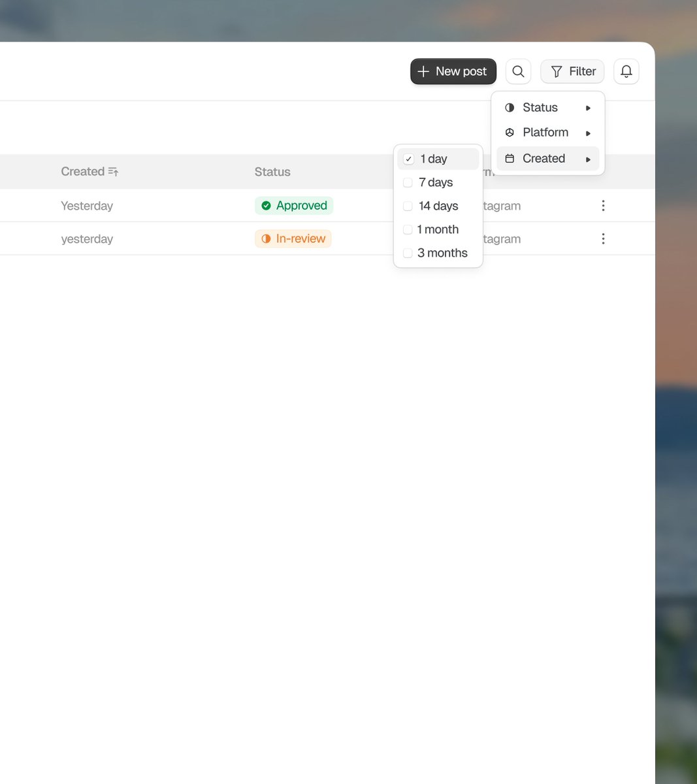Image resolution: width=697 pixels, height=784 pixels.
Task: Check the 7 days checkbox
Action: coord(408,182)
